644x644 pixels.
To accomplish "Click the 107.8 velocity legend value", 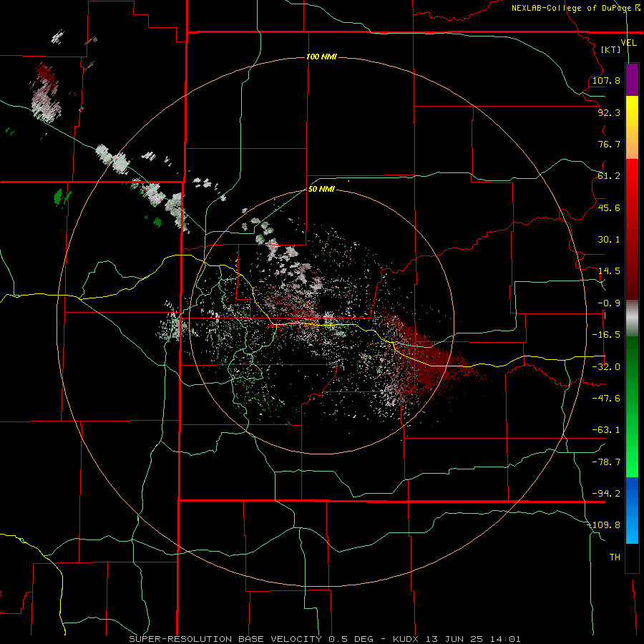I will (x=606, y=80).
